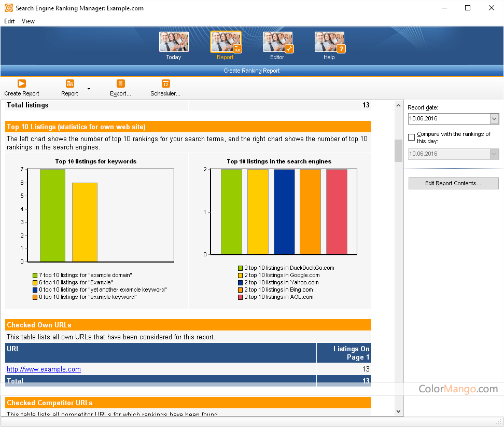The width and height of the screenshot is (504, 427).
Task: Click the green "example domain" chart bar
Action: [x=52, y=215]
